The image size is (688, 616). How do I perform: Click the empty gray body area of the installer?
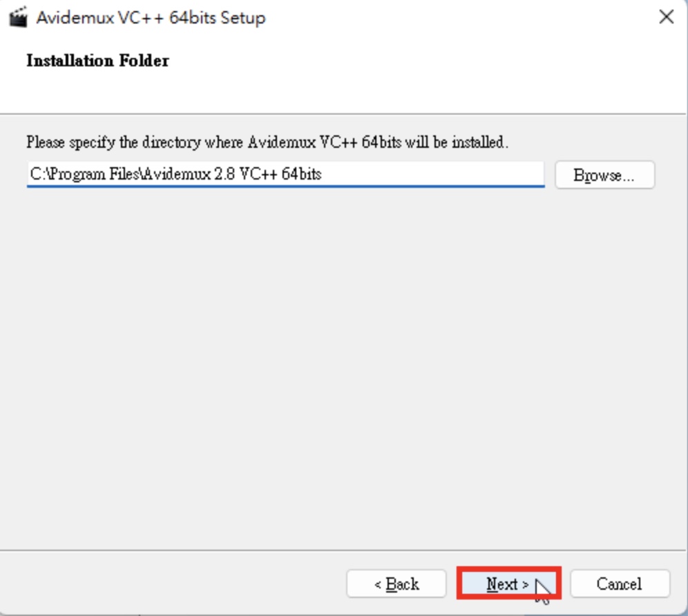point(342,369)
